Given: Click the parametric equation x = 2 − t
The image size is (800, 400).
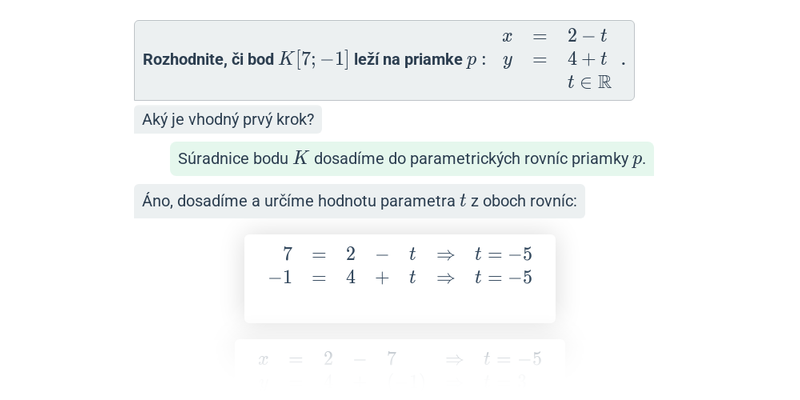Looking at the screenshot, I should pyautogui.click(x=555, y=36).
